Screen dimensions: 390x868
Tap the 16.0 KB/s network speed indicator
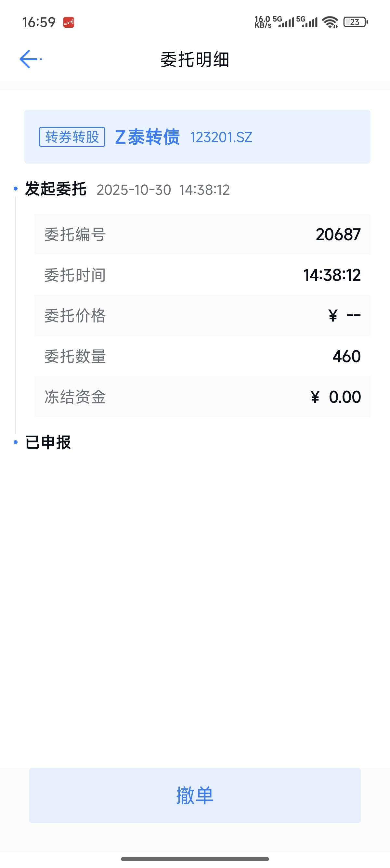coord(263,22)
